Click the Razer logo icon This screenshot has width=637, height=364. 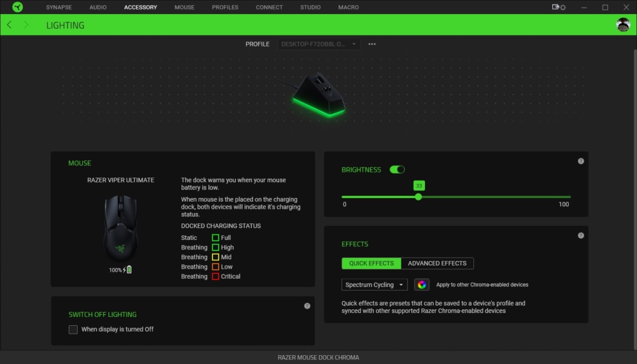click(17, 7)
